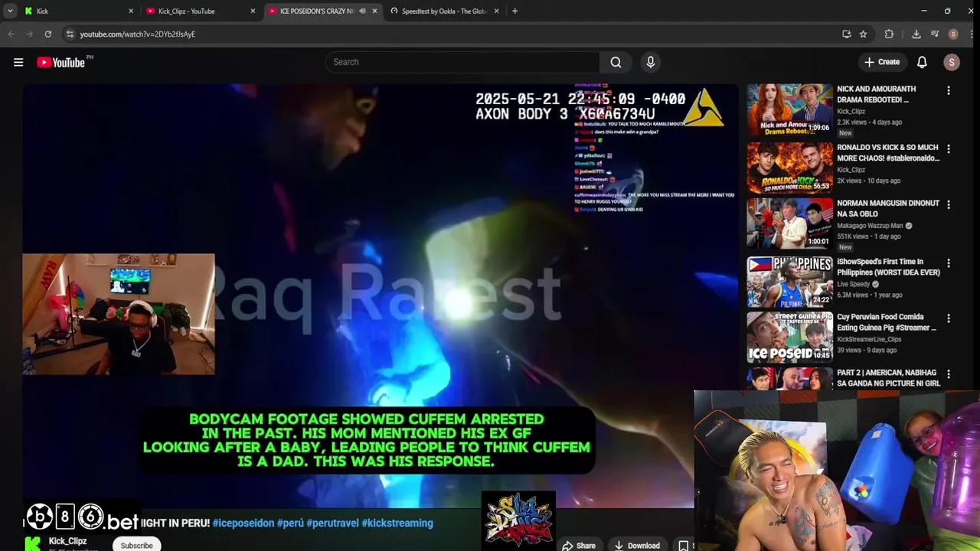Open the browser downloads icon
The height and width of the screenshot is (551, 980).
[916, 34]
